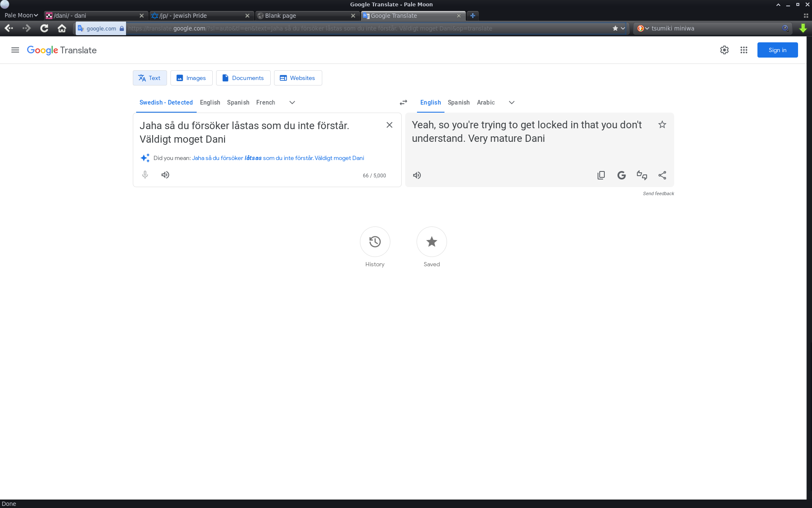Copy the translation to clipboard

coord(601,175)
